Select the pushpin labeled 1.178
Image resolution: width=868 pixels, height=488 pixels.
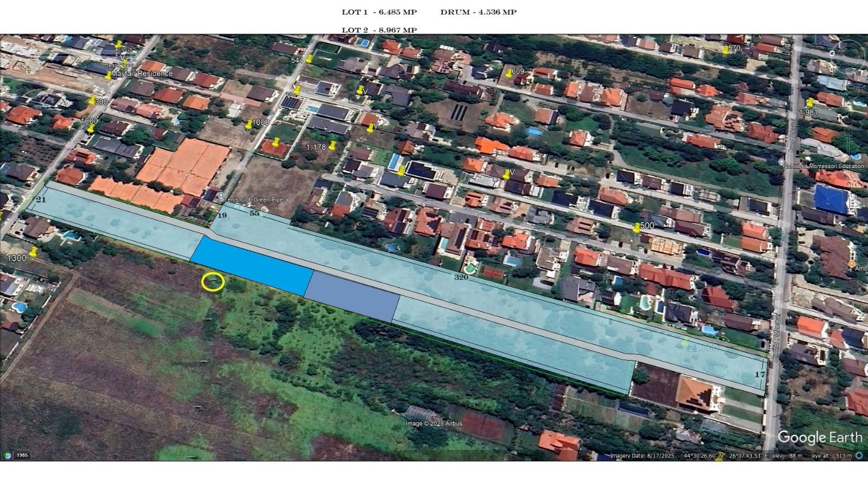click(333, 145)
